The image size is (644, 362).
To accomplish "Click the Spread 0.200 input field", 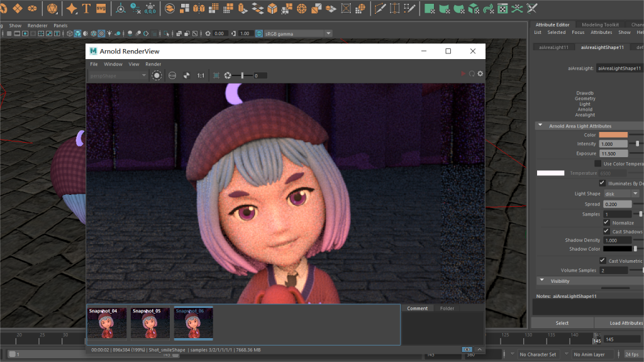I will click(618, 204).
